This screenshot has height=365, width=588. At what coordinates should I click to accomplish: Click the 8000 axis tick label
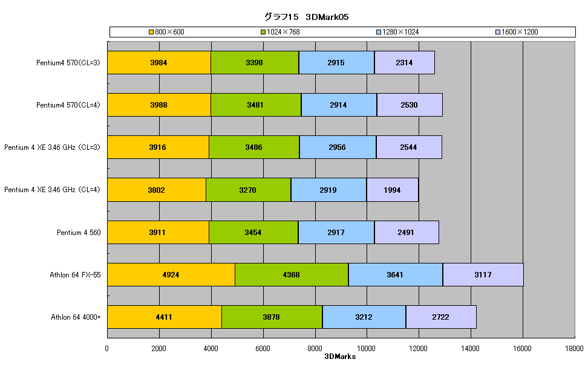tap(315, 349)
